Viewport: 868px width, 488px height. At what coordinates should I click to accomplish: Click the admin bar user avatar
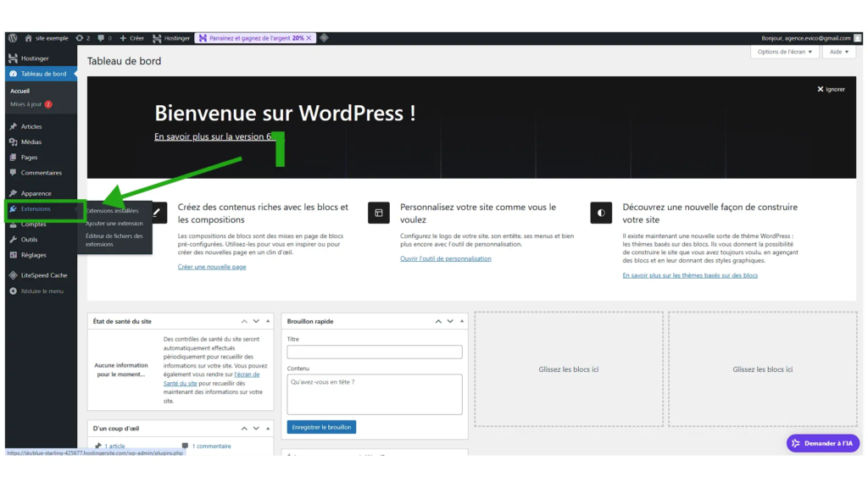point(857,38)
